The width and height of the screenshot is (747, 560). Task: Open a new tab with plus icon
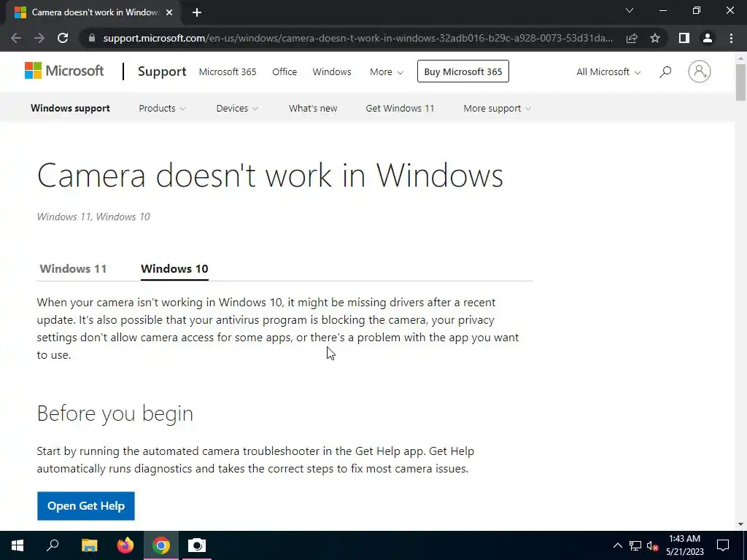[x=197, y=12]
